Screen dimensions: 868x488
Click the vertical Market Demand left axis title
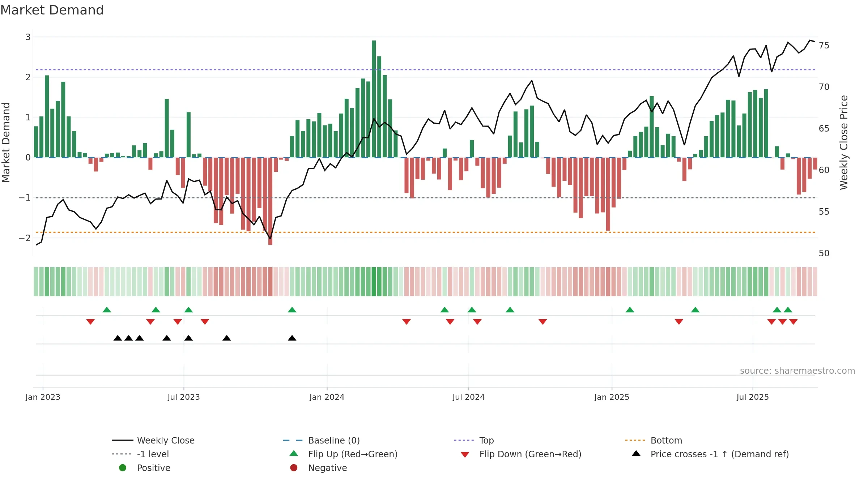[x=6, y=142]
